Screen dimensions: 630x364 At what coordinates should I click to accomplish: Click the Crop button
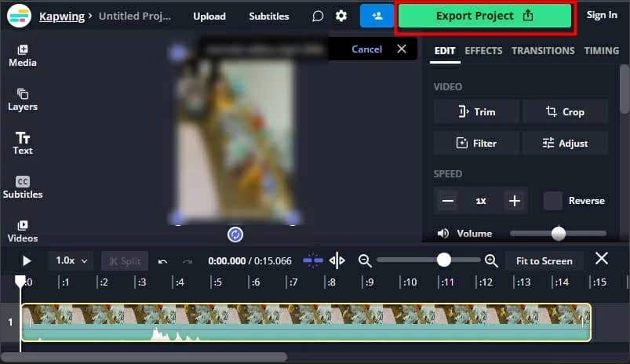click(565, 112)
